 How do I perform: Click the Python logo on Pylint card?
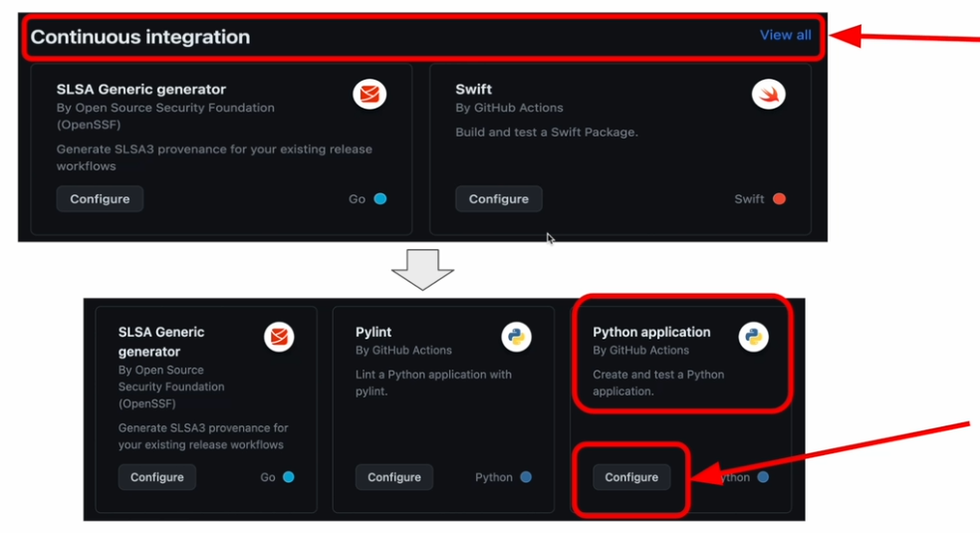tap(516, 337)
